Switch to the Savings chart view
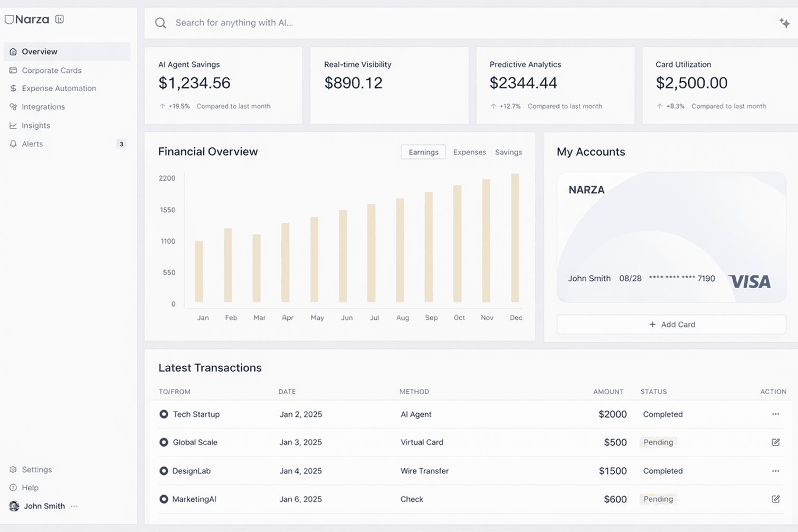The image size is (798, 532). tap(508, 152)
